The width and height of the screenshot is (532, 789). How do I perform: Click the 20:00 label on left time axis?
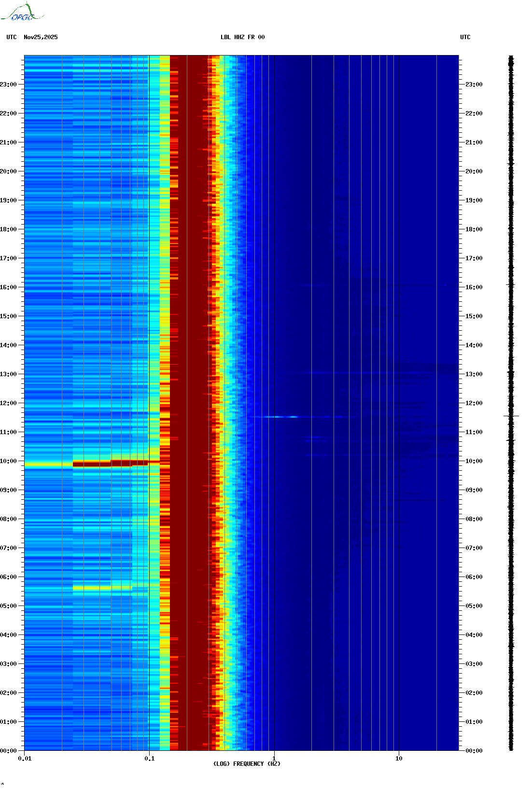point(9,171)
